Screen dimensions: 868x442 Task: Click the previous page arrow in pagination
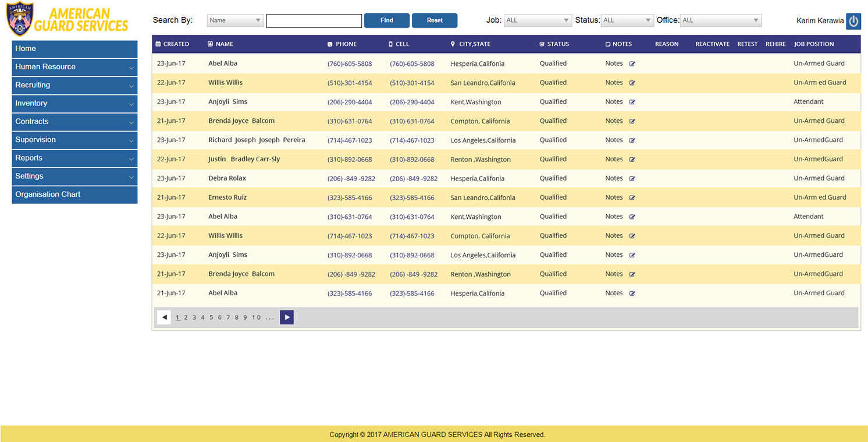tap(164, 317)
